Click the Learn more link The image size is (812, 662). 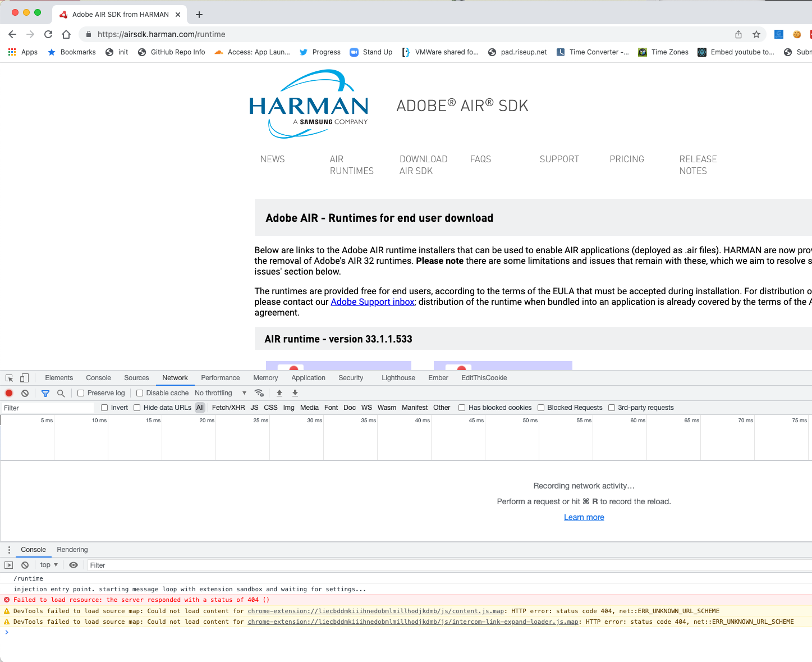[584, 517]
